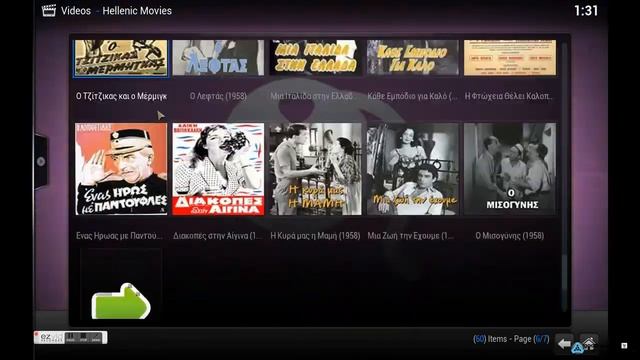The width and height of the screenshot is (640, 360).
Task: Click the draw button in Ezvid widget
Action: (96, 337)
